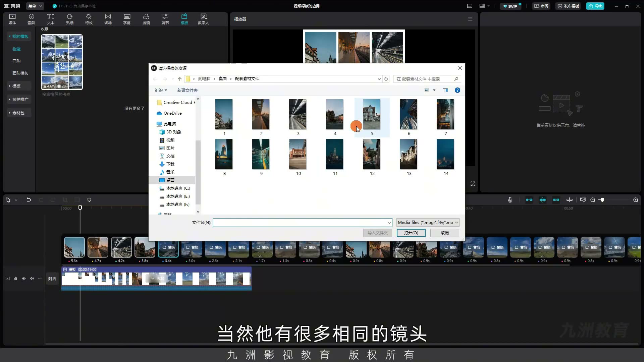Click the help question mark icon

pyautogui.click(x=457, y=90)
